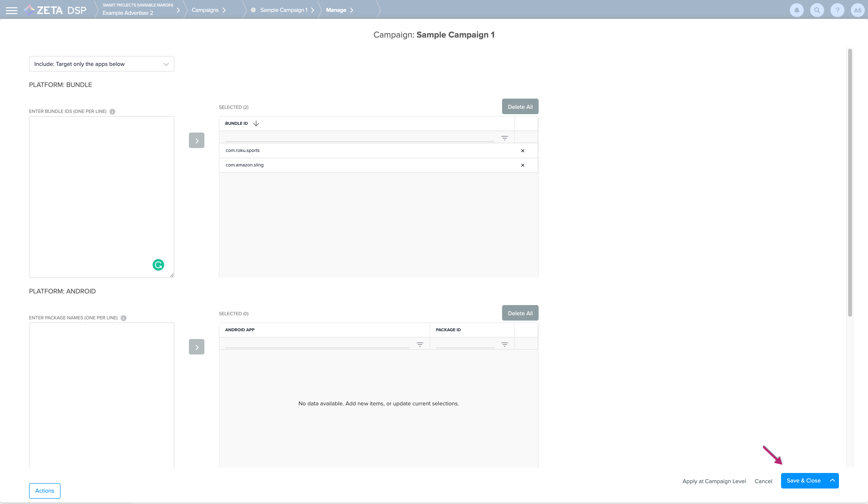Image resolution: width=868 pixels, height=504 pixels.
Task: Click Delete All for the bundle list
Action: coord(520,107)
